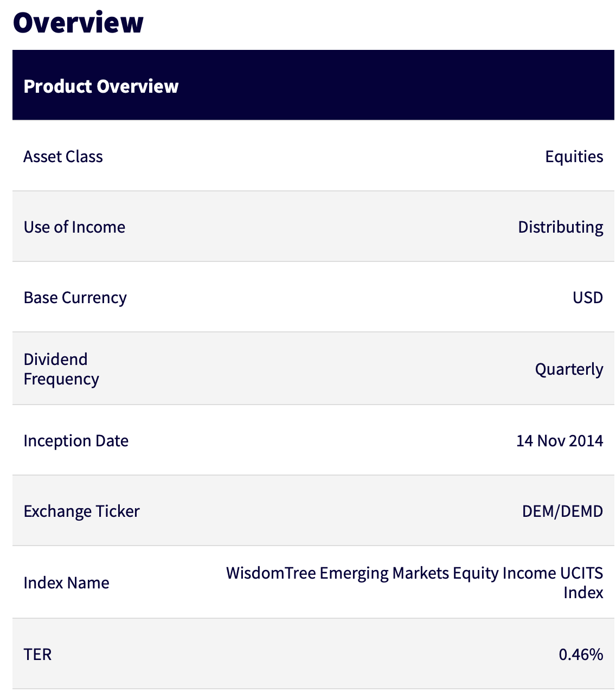Select the Index Name label
Viewport: 616px width, 692px height.
(x=66, y=583)
